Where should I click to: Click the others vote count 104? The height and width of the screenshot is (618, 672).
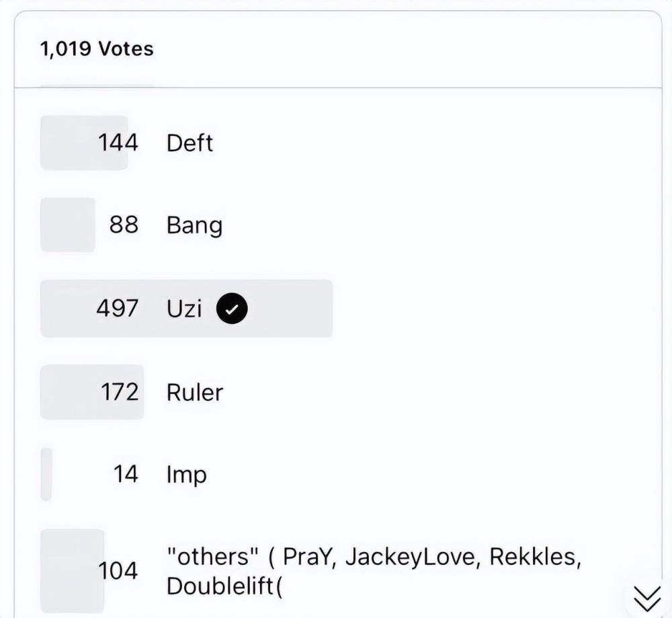(x=118, y=571)
